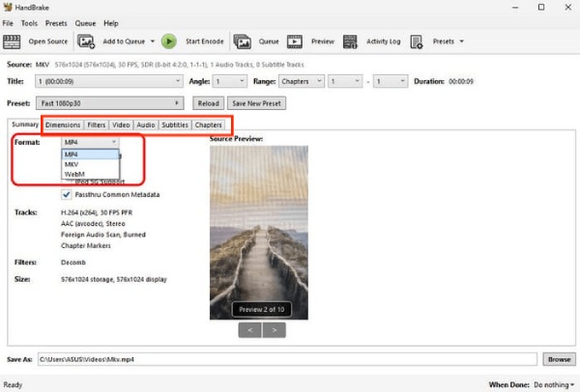
Task: Choose MKV from the Format list
Action: 72,164
